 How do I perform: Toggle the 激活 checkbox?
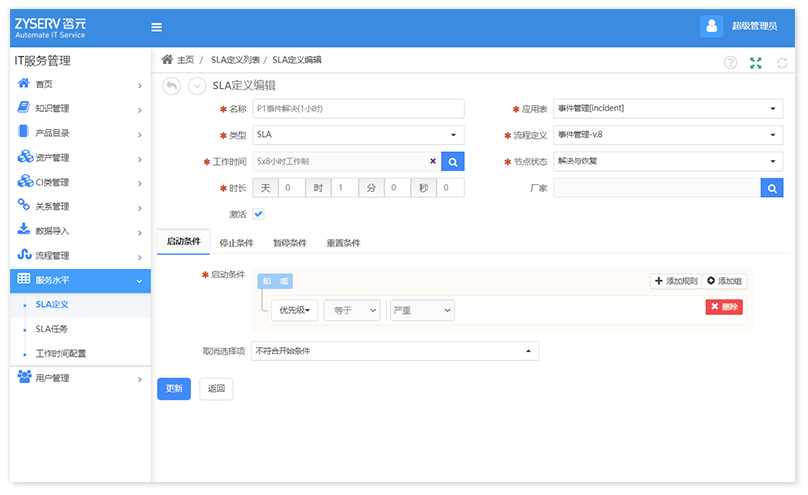259,214
